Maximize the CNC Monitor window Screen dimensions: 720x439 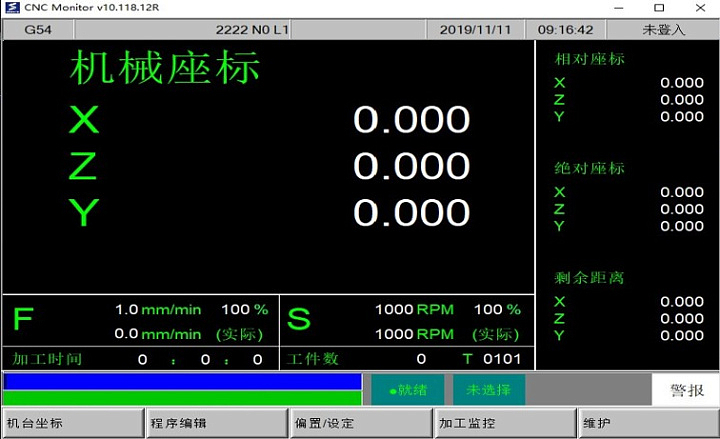(658, 8)
